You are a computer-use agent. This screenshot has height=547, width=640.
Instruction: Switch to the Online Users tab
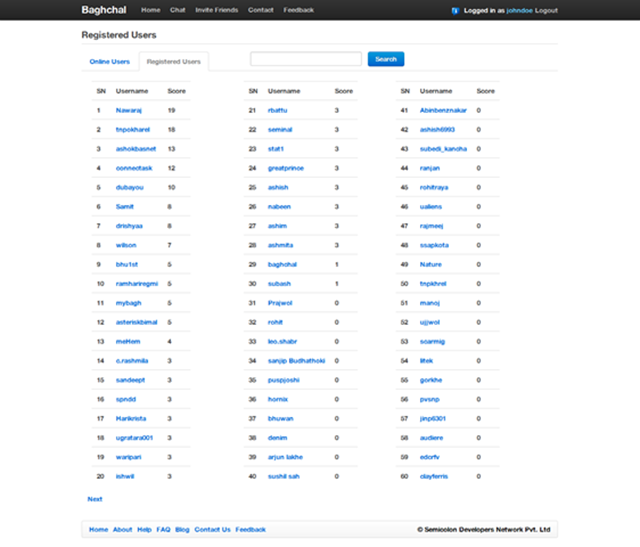[x=109, y=62]
